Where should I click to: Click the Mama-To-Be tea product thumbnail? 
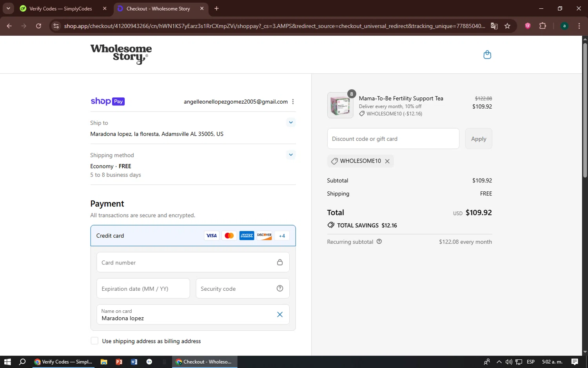(x=340, y=105)
